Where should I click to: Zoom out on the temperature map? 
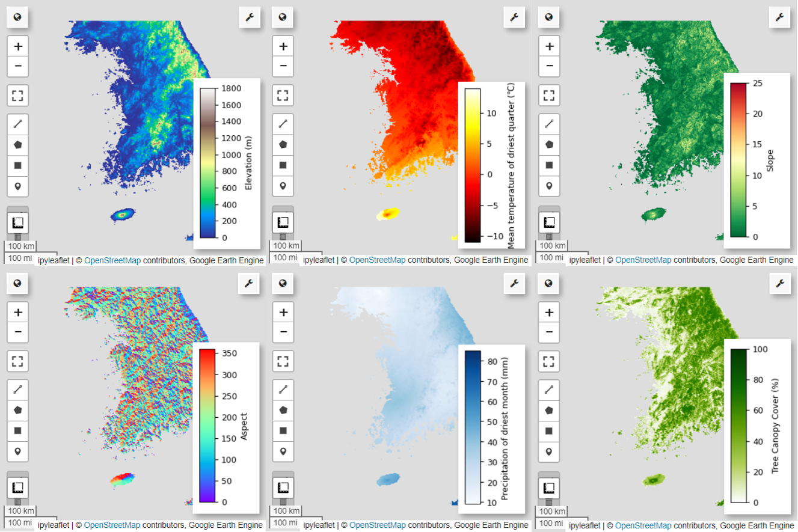click(x=283, y=66)
